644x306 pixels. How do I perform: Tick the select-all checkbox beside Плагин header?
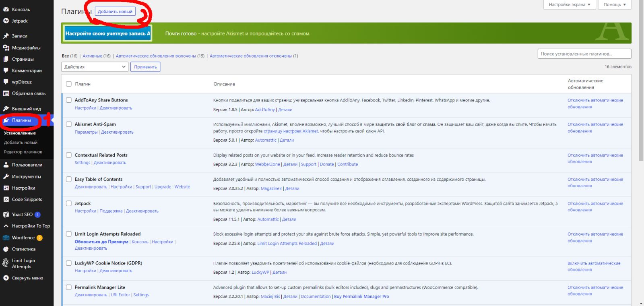(x=69, y=84)
